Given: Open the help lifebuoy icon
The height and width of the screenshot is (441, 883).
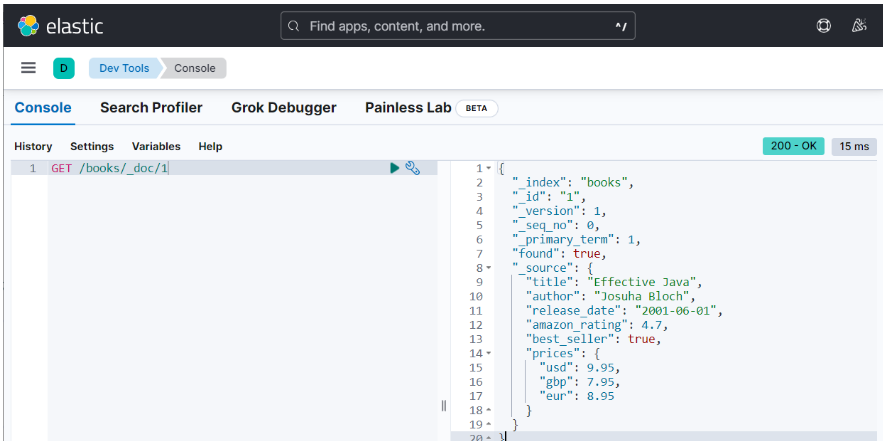Looking at the screenshot, I should (823, 26).
